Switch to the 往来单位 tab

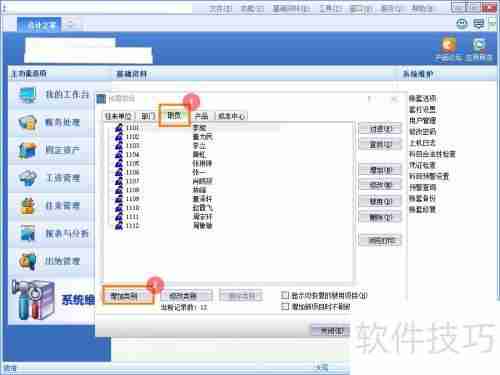tap(118, 116)
